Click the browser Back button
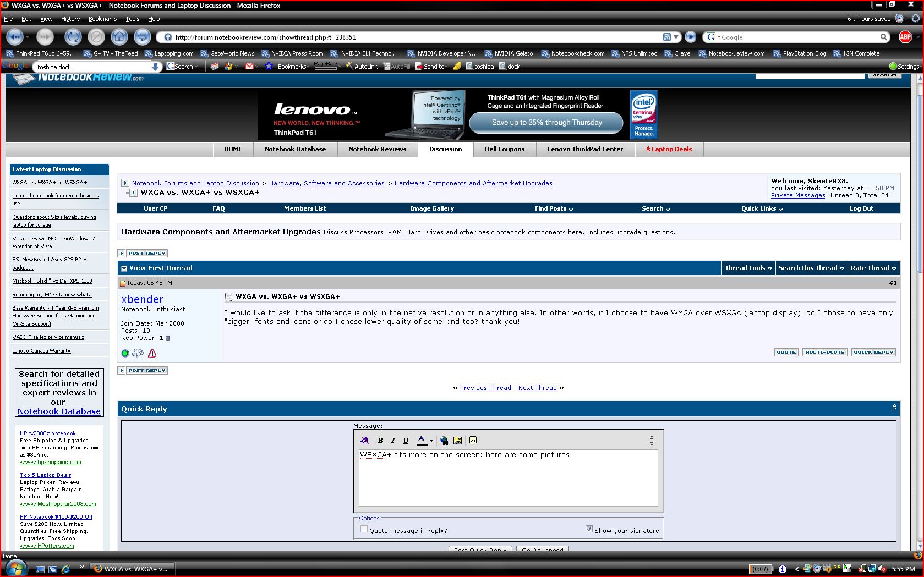Image resolution: width=924 pixels, height=577 pixels. (x=15, y=37)
